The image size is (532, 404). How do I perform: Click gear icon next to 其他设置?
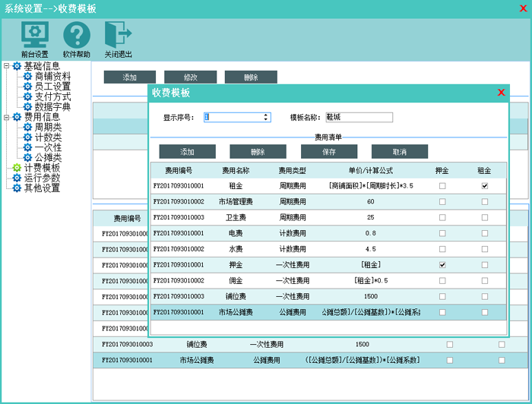click(x=17, y=188)
